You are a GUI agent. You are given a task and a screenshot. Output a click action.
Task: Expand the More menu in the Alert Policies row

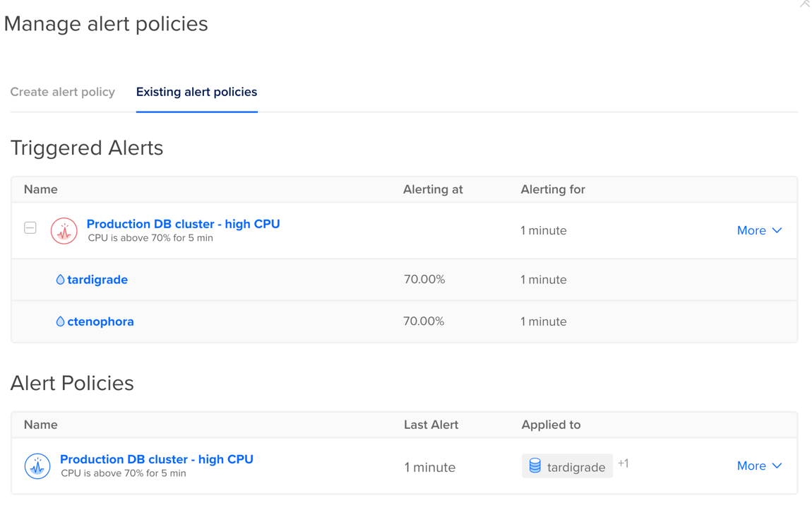pyautogui.click(x=759, y=466)
